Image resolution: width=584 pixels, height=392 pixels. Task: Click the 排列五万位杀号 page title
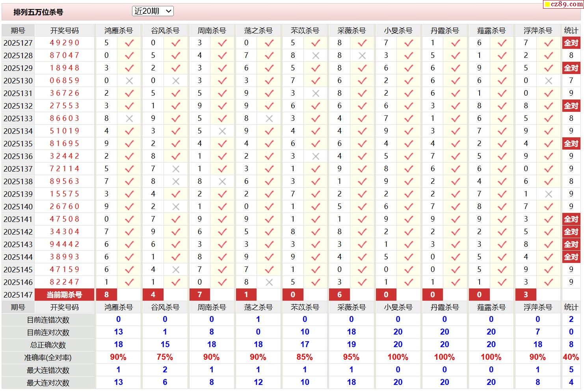click(x=38, y=12)
